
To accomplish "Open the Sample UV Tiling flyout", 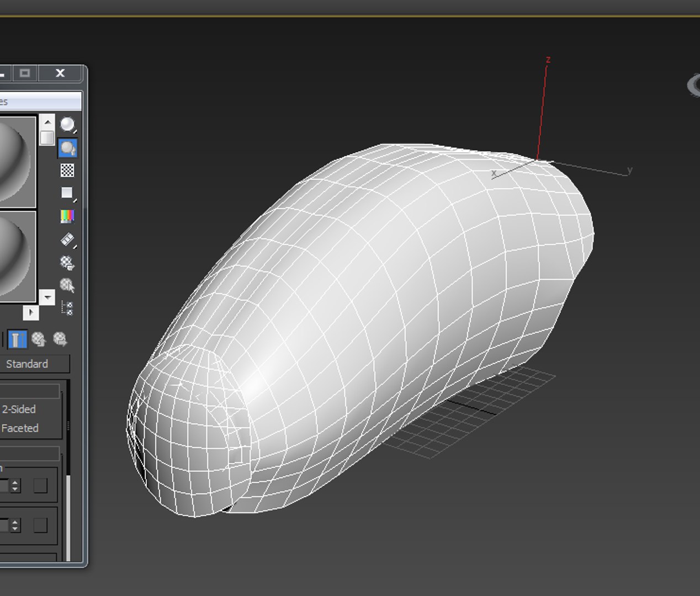I will (x=68, y=193).
